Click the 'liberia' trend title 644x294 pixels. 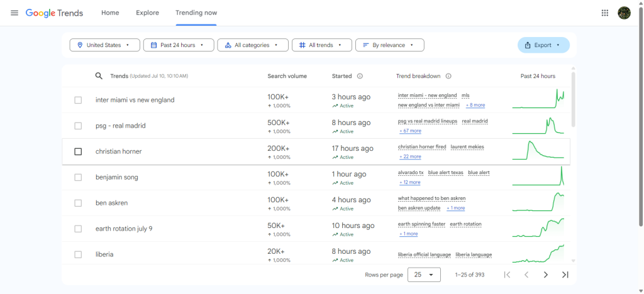tap(104, 254)
